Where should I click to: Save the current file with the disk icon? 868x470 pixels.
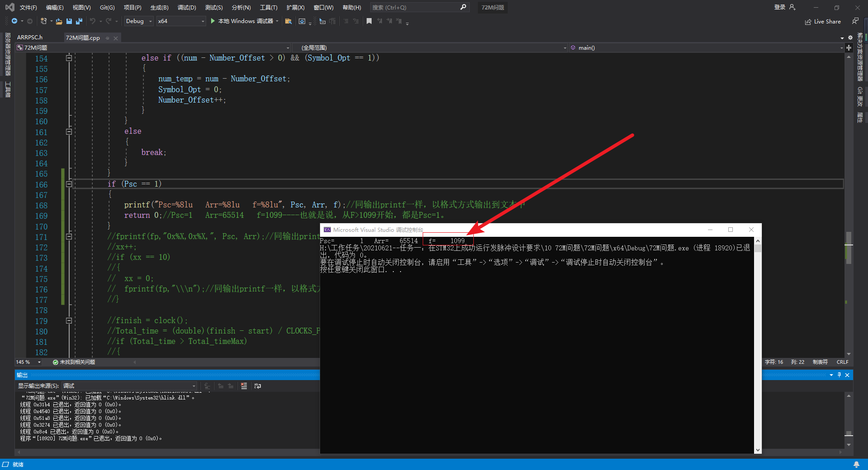[69, 21]
